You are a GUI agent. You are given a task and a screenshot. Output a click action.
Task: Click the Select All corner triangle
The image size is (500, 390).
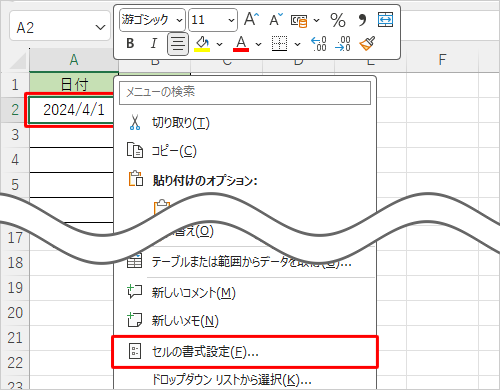(x=17, y=62)
